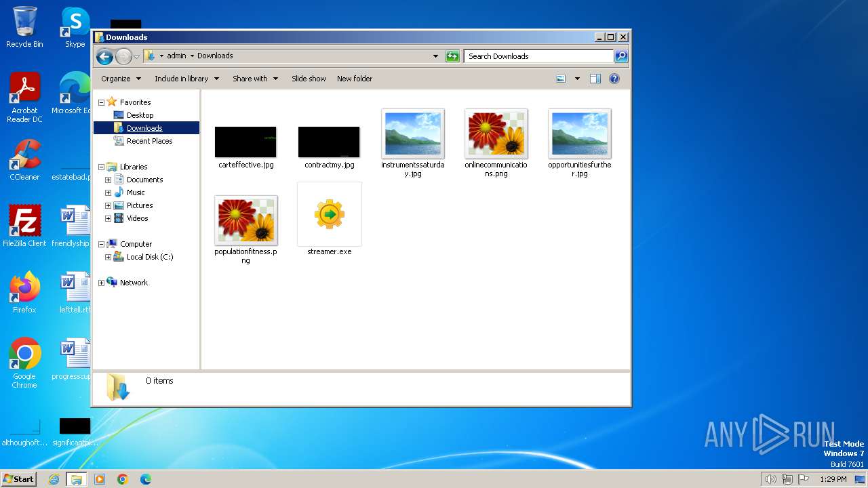Select populationfitness.png file
Screen dimensions: 868x488
click(245, 230)
